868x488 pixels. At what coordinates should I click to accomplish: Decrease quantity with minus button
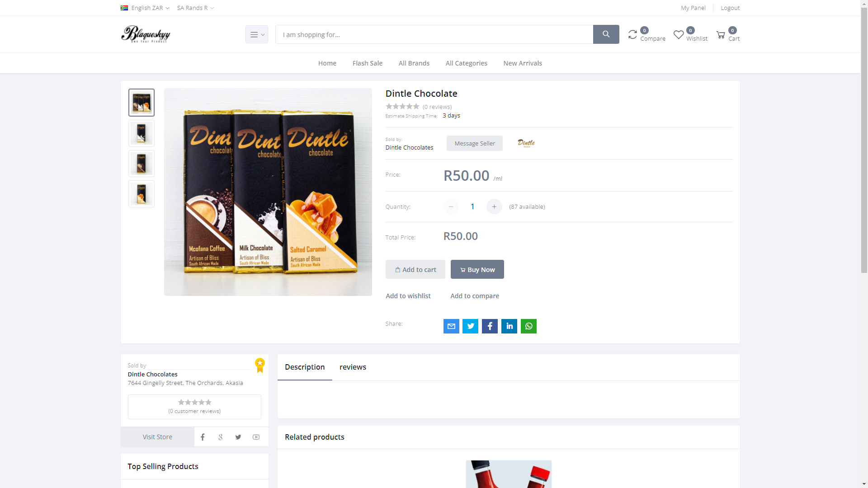(x=451, y=206)
